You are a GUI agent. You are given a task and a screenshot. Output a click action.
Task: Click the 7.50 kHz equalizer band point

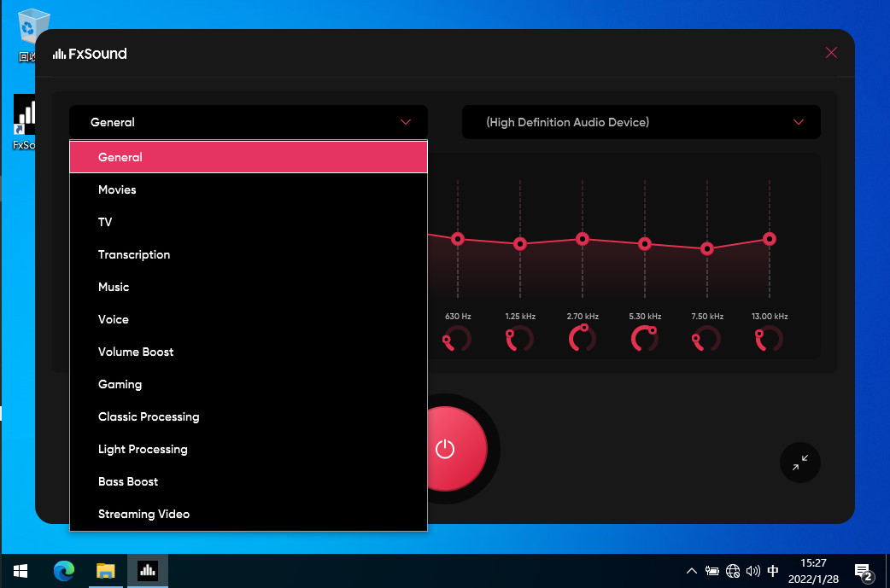[707, 248]
